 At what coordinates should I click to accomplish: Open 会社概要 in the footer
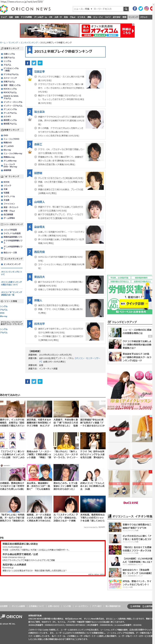[4, 606]
